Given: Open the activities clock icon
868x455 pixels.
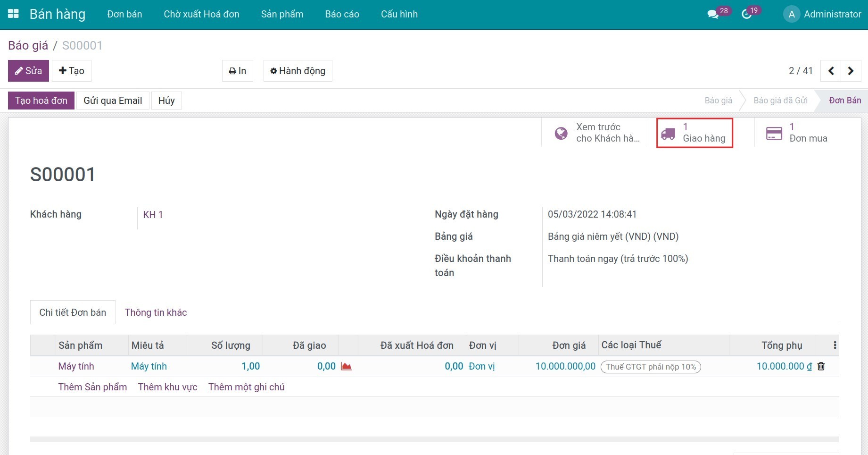Looking at the screenshot, I should pyautogui.click(x=746, y=15).
